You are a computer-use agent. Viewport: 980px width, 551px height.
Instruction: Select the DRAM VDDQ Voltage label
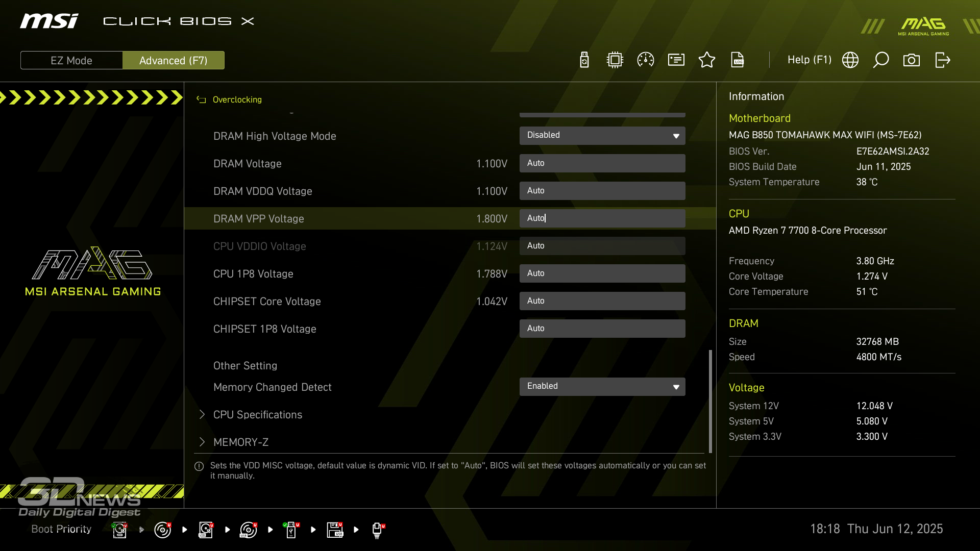[x=262, y=191]
